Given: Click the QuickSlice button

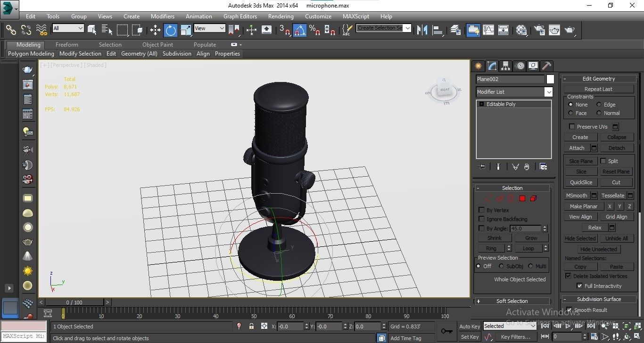Looking at the screenshot, I should click(581, 182).
